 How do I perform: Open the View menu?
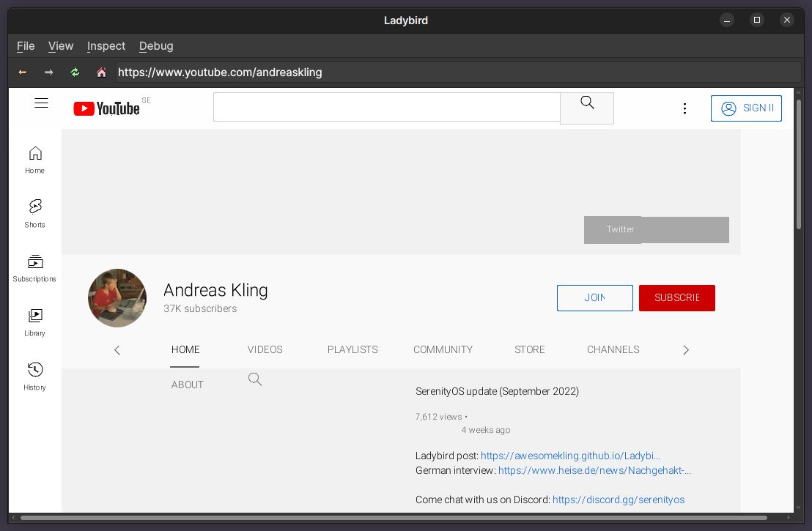[x=61, y=46]
